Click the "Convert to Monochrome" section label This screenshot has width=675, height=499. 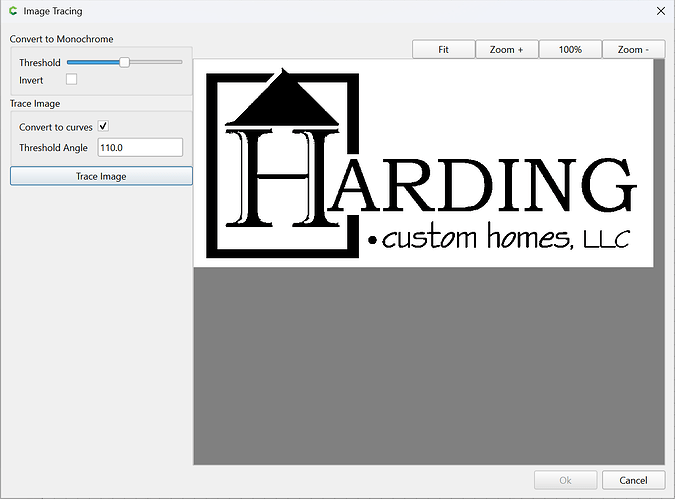61,39
